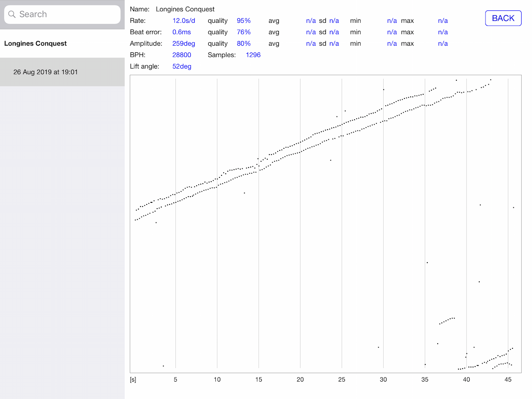Viewport: 532px width, 399px height.
Task: Click the 10 second axis label
Action: (217, 379)
